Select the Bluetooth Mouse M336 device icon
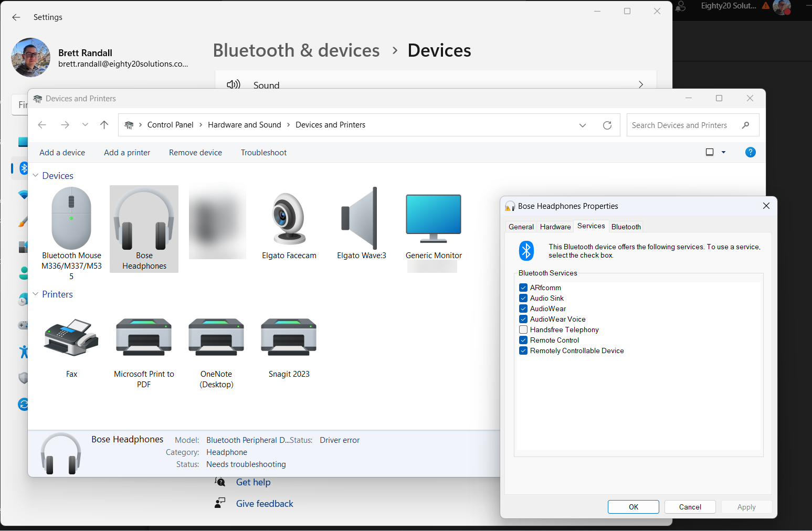812x531 pixels. pos(71,218)
